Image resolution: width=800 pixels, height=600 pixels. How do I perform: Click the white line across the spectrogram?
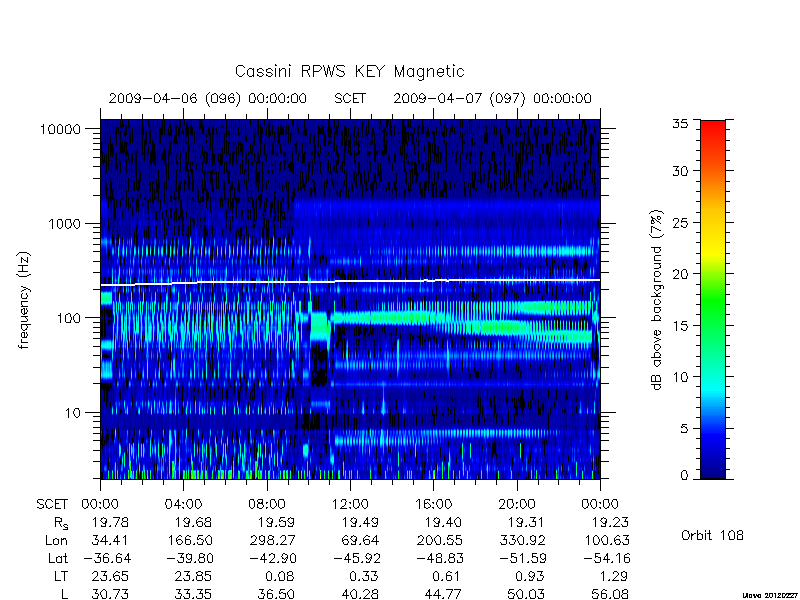pos(350,282)
